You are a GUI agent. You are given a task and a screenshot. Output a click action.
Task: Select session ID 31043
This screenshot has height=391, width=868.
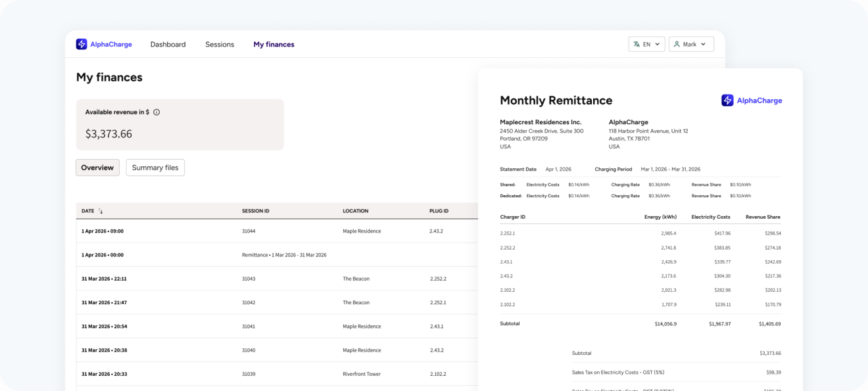pos(249,279)
